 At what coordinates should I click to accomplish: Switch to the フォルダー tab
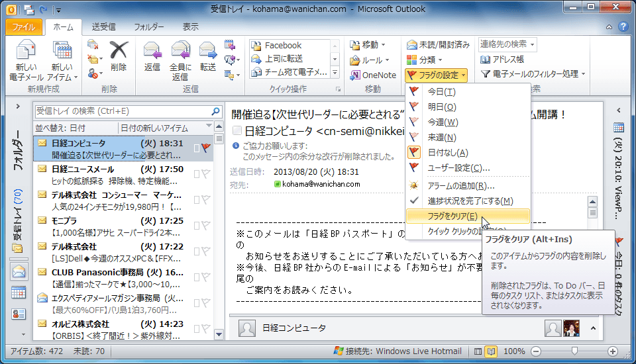click(149, 26)
